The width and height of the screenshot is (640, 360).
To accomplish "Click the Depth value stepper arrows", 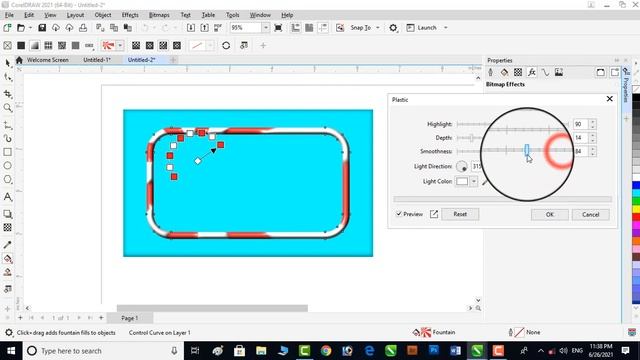I will [593, 138].
